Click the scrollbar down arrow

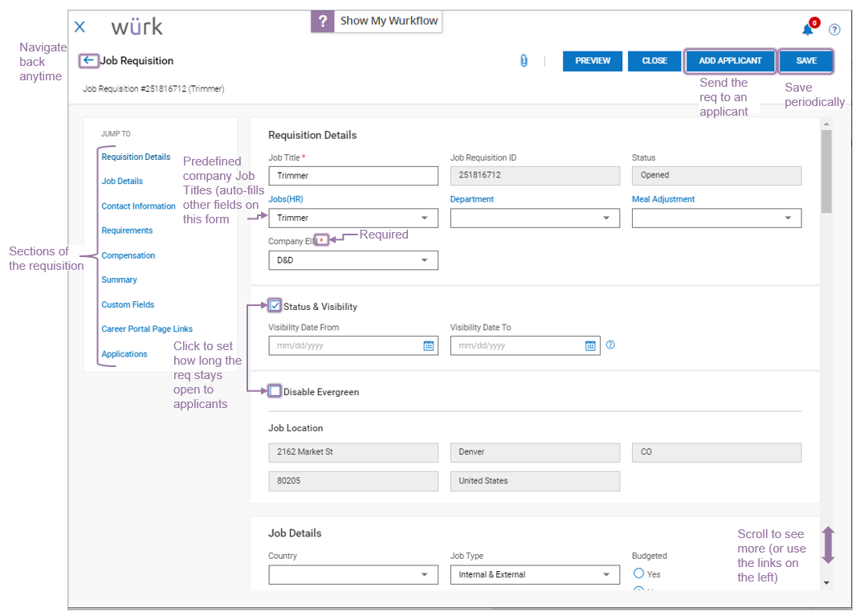[x=826, y=583]
